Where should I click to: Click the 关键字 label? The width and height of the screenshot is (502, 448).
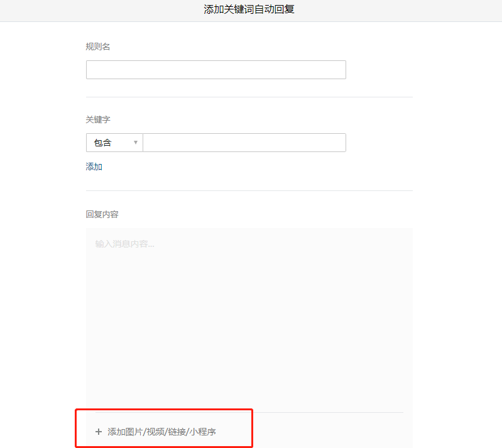click(x=97, y=119)
